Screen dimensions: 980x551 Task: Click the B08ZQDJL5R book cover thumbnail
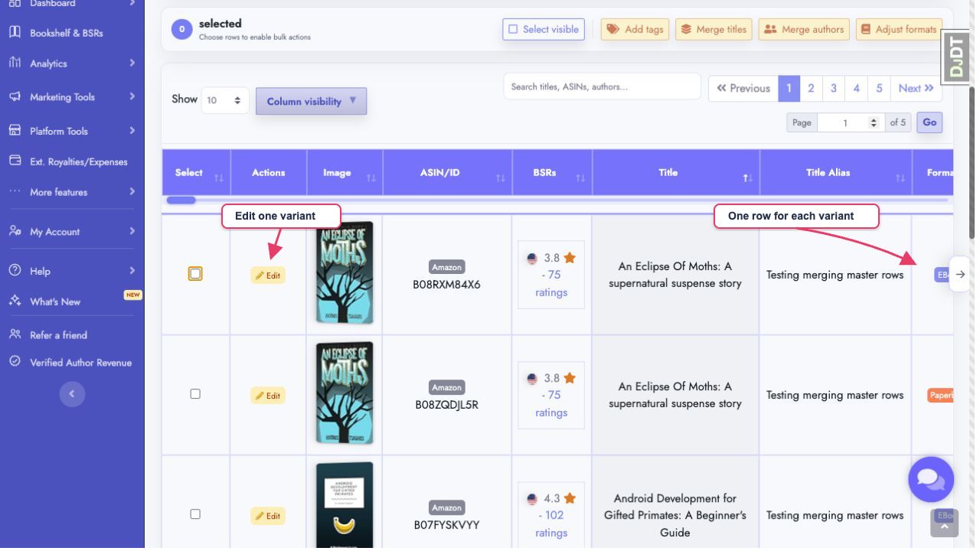pyautogui.click(x=345, y=393)
